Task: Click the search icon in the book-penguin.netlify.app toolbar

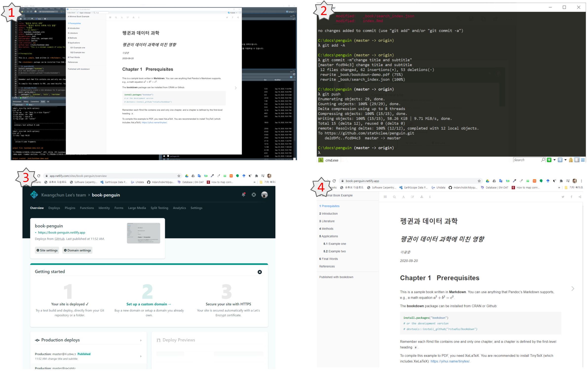Action: tap(394, 197)
